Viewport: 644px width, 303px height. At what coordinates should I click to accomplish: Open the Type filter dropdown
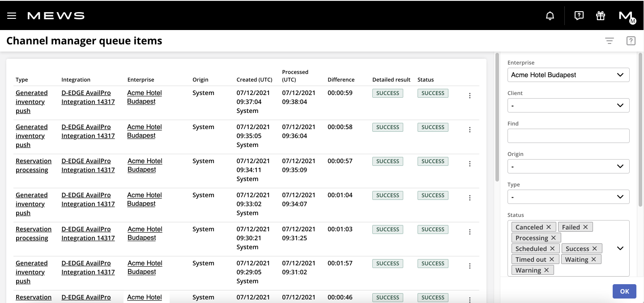click(568, 197)
